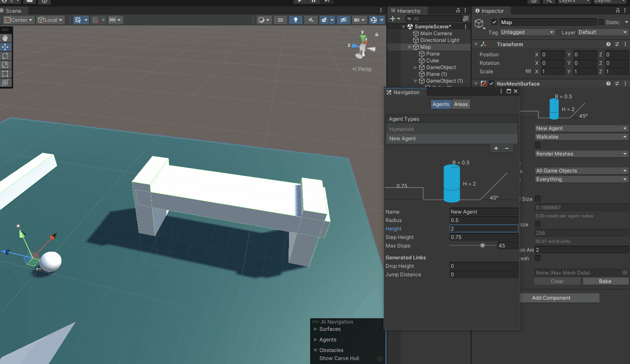This screenshot has width=630, height=364.
Task: Remove agent type with minus button
Action: [507, 148]
